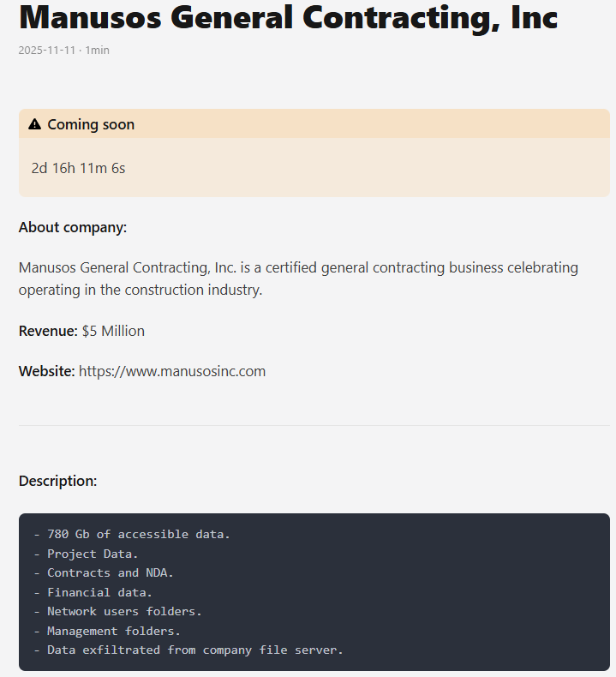Click the 1min read time label

pos(98,51)
